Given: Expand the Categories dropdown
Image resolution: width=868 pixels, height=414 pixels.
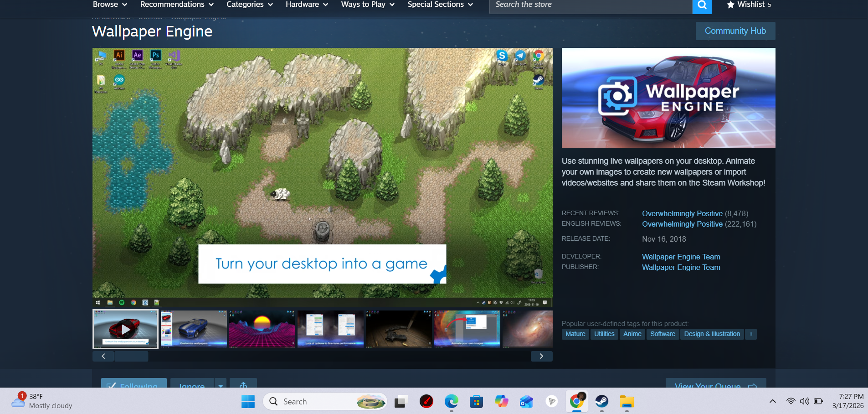Looking at the screenshot, I should tap(249, 5).
